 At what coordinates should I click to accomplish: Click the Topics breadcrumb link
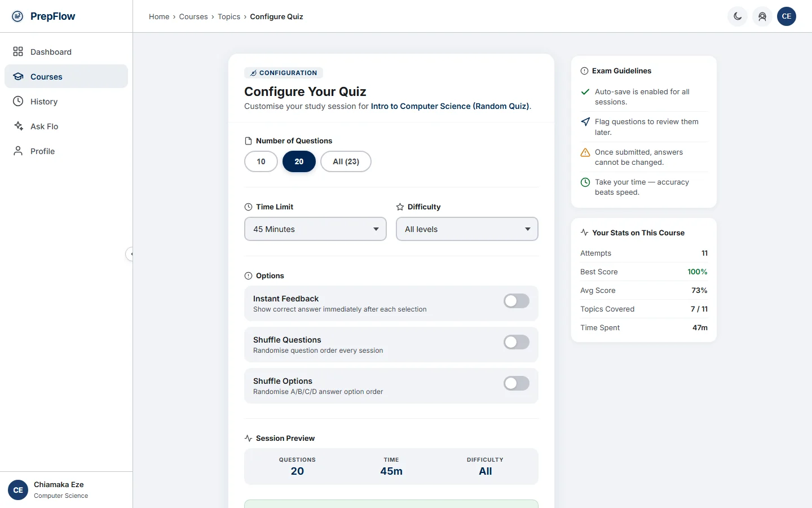coord(229,17)
